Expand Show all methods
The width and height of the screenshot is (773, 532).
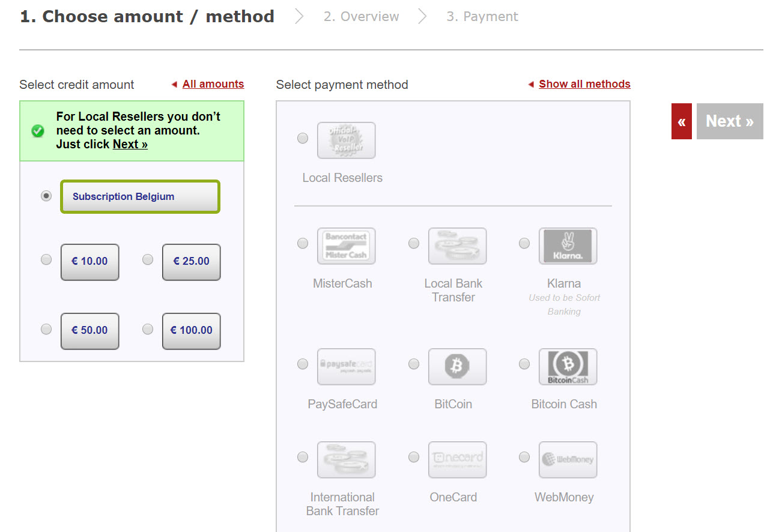click(x=584, y=84)
